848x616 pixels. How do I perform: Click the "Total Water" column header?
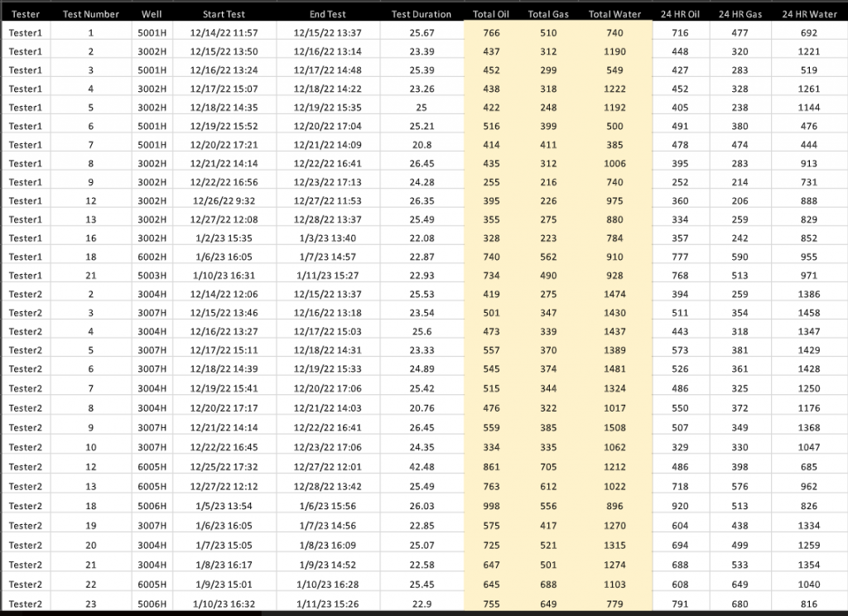615,14
